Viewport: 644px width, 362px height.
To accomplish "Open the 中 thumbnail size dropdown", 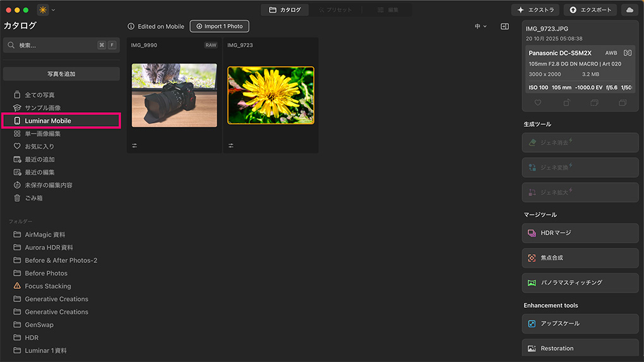I will tap(481, 26).
